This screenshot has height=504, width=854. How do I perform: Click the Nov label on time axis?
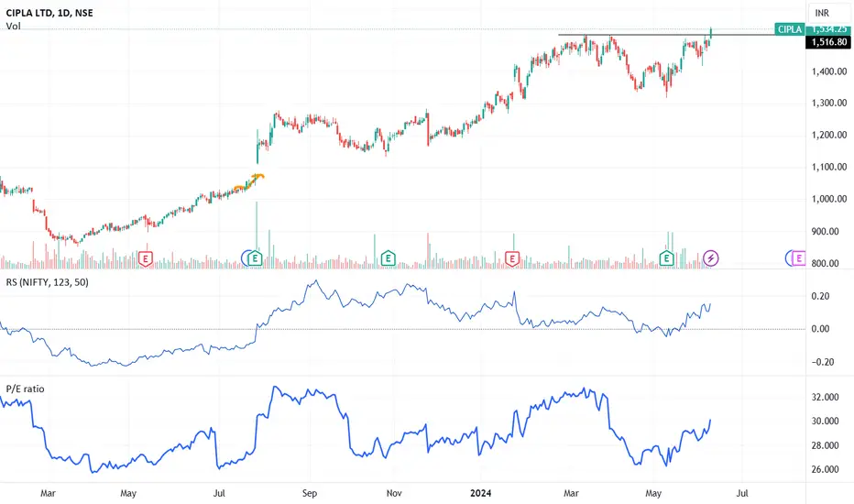tap(394, 493)
